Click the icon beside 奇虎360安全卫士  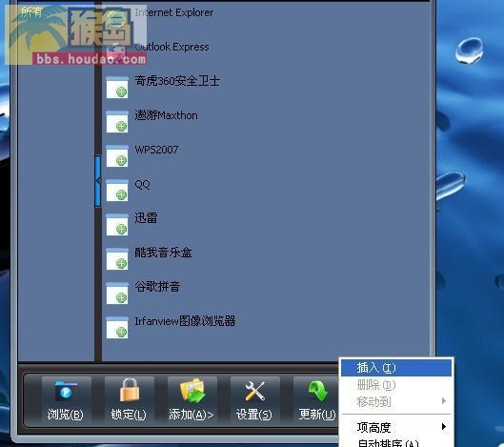(117, 88)
